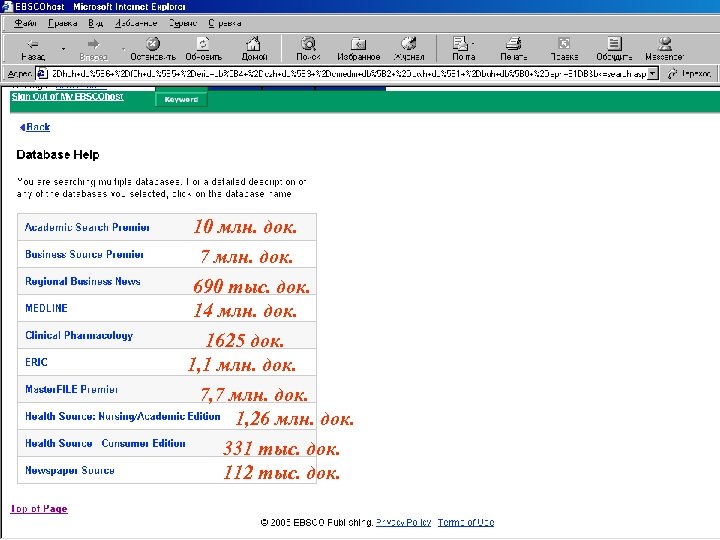
Task: Click the Stop (Остановить) toolbar icon
Action: 153,44
